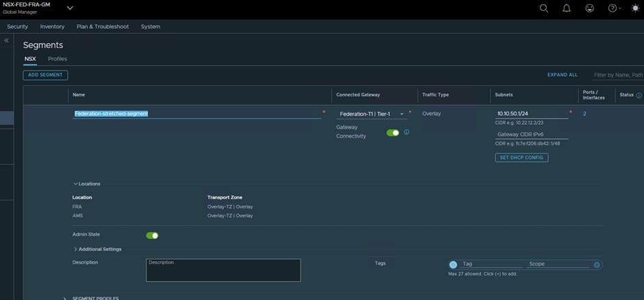Click the segment Name input field
Image resolution: width=644 pixels, height=300 pixels.
pos(197,114)
